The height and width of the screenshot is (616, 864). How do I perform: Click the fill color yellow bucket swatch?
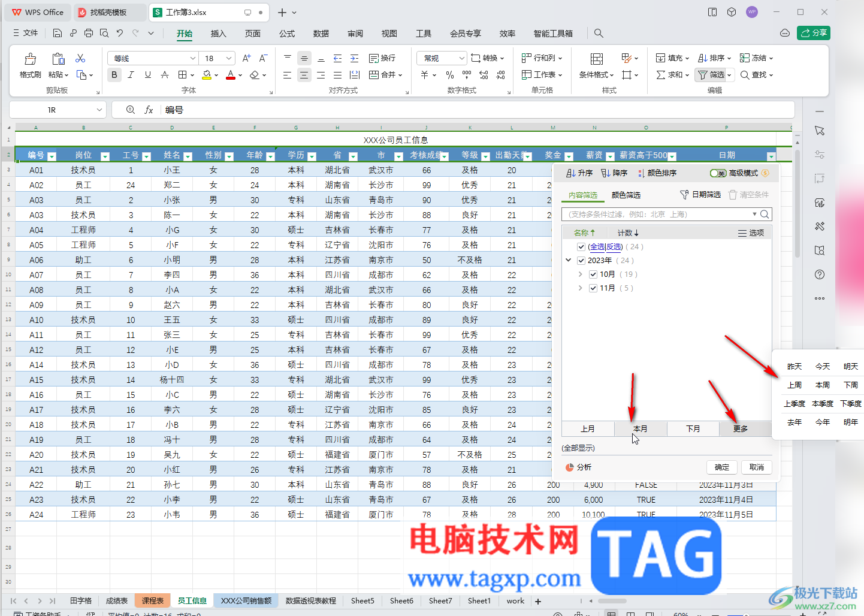207,75
